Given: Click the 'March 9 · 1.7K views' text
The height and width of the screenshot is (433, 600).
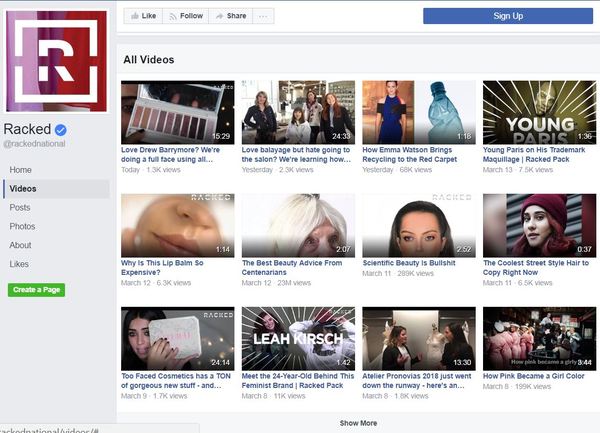Looking at the screenshot, I should pos(154,396).
